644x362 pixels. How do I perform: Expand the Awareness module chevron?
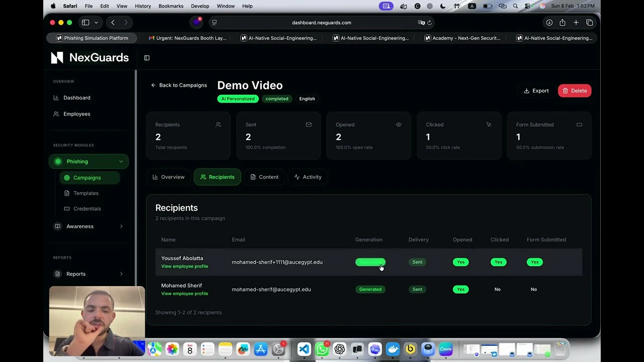(x=121, y=226)
